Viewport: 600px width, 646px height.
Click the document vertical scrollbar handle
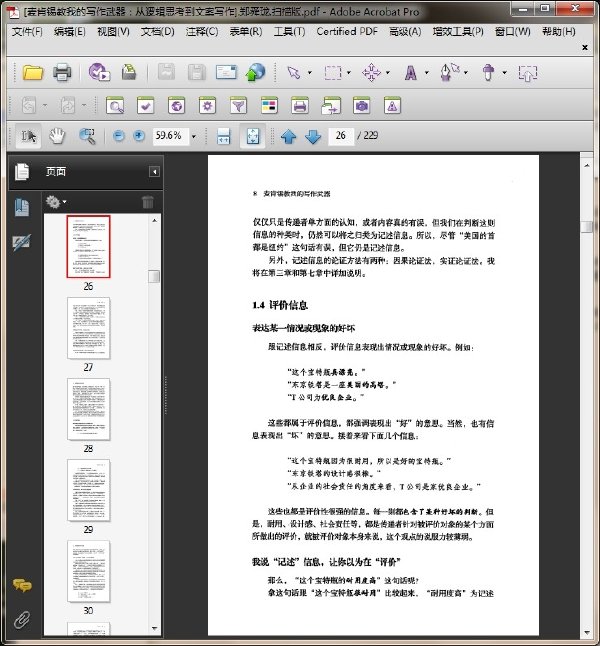(586, 227)
